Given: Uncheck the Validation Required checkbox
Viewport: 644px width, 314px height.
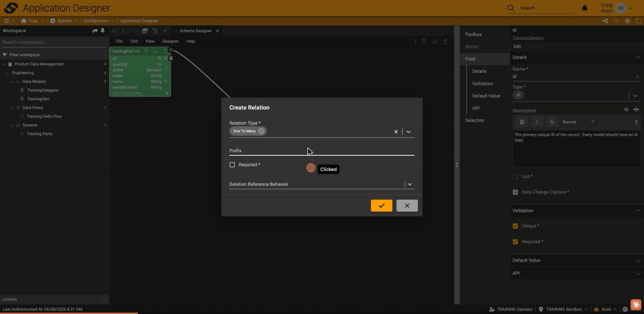Looking at the screenshot, I should [515, 242].
